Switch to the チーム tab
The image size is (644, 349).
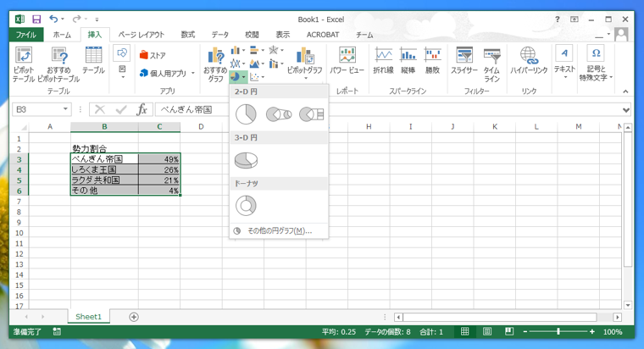coord(364,35)
